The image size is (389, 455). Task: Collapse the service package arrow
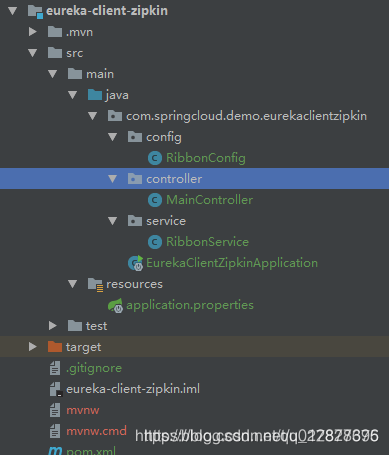tap(113, 221)
